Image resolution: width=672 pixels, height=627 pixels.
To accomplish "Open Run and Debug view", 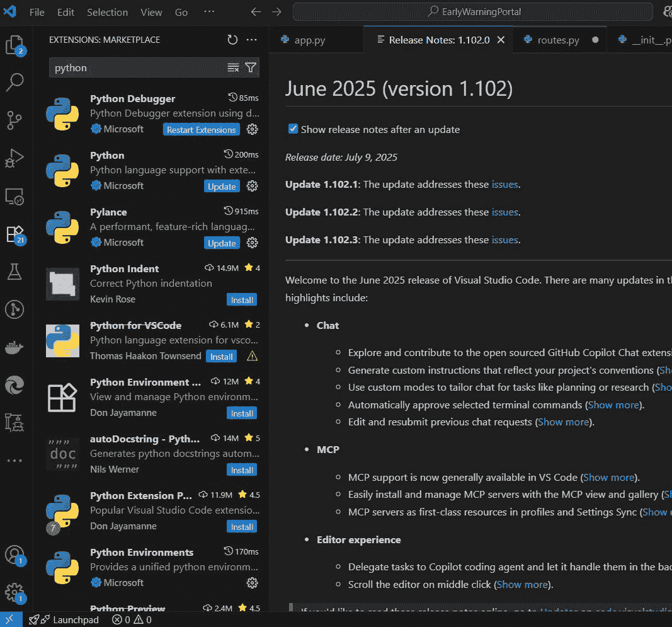I will click(14, 158).
